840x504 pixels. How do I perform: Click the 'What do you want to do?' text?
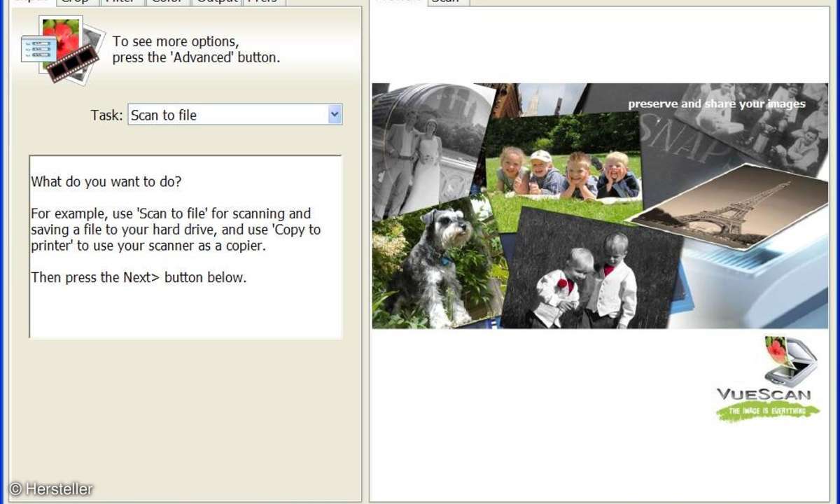[106, 182]
